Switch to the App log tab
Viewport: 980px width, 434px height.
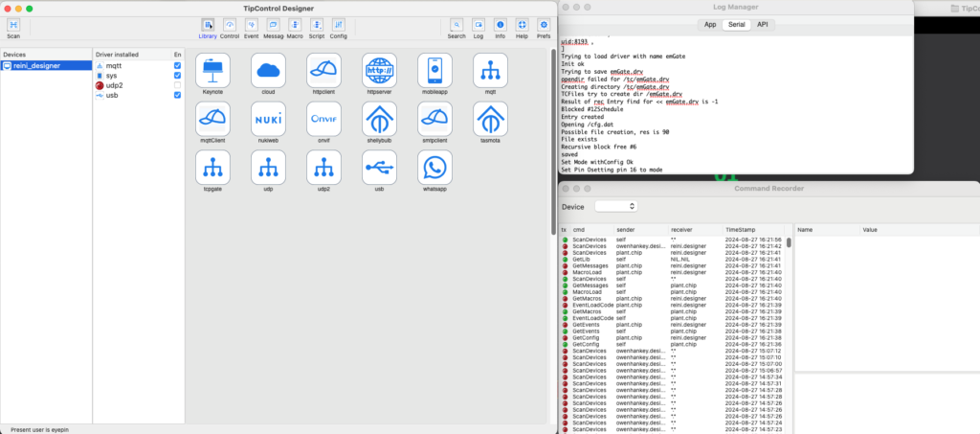(x=709, y=25)
